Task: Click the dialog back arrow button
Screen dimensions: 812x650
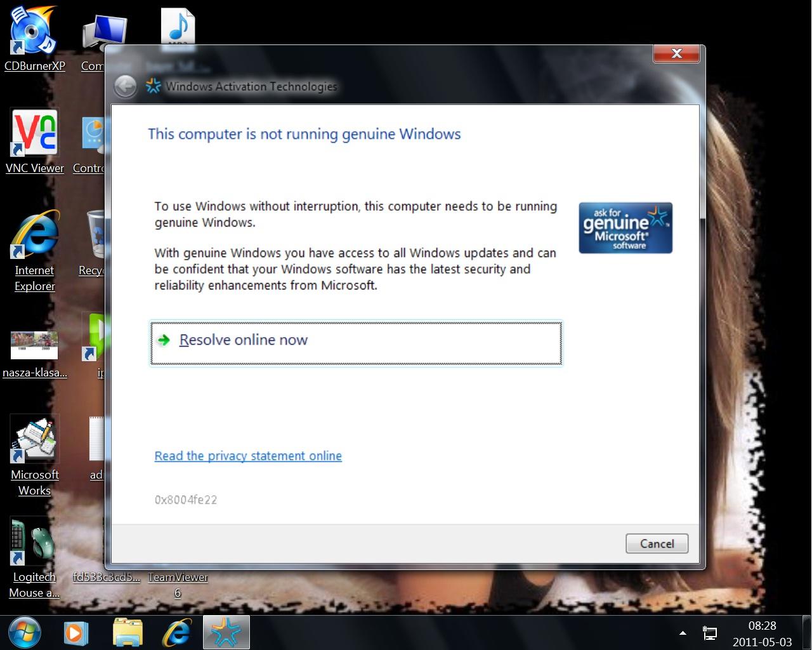Action: click(x=126, y=86)
